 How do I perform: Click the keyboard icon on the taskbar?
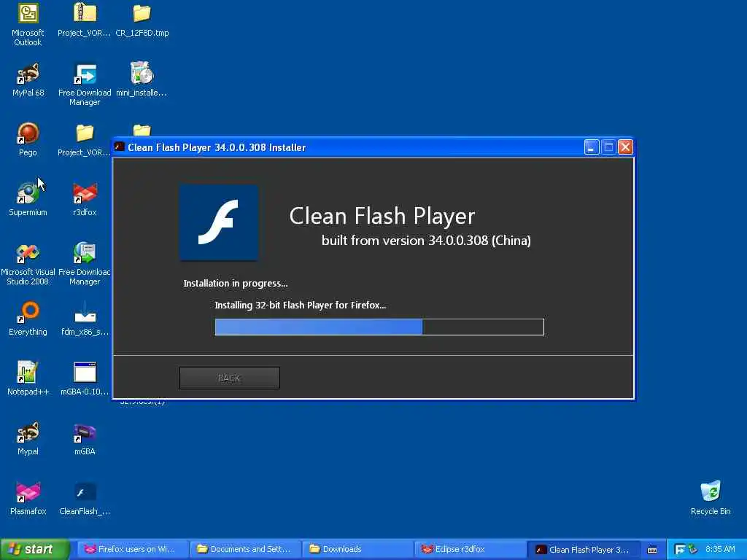[x=652, y=550]
